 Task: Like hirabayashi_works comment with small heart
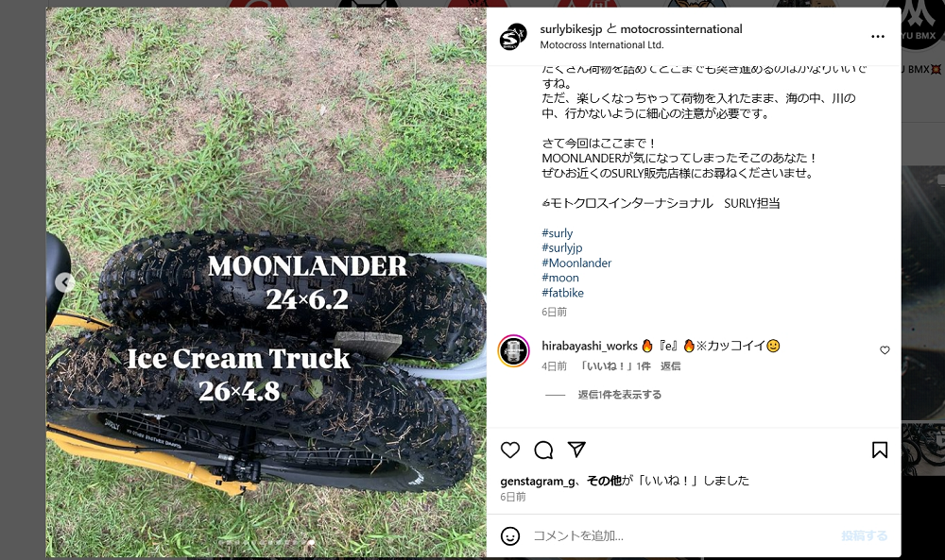coord(885,350)
